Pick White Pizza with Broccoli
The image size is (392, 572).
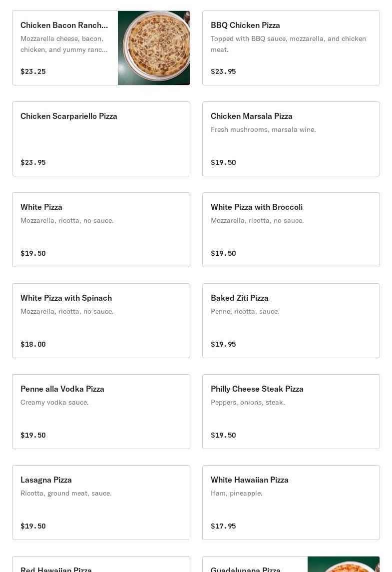coord(291,229)
